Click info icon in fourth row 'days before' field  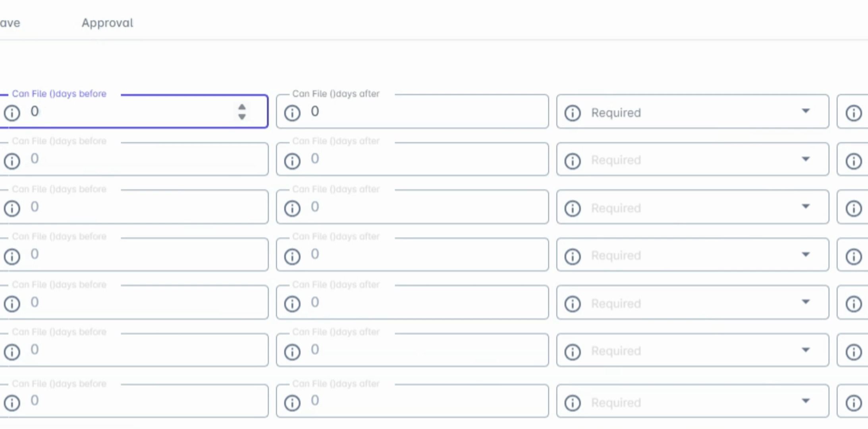coord(12,256)
